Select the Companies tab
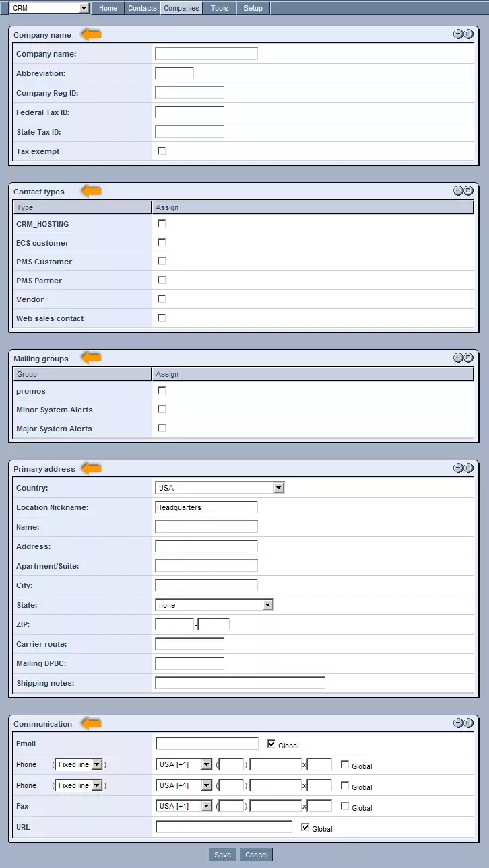The height and width of the screenshot is (868, 489). [x=182, y=8]
